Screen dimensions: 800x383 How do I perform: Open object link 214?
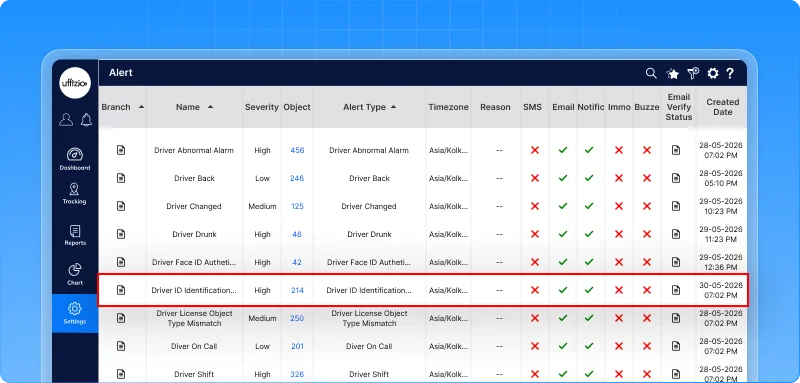tap(297, 291)
